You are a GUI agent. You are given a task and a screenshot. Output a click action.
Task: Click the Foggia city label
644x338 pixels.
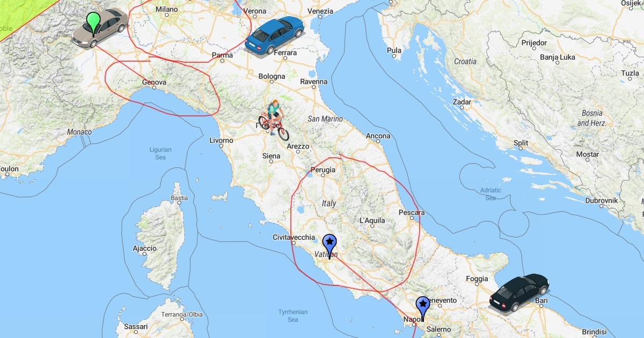pyautogui.click(x=477, y=279)
